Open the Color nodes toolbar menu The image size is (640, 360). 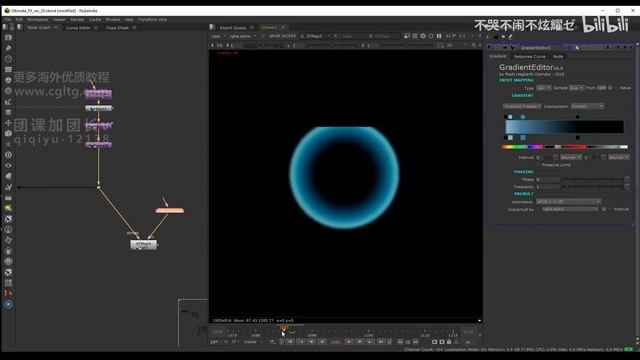pos(8,80)
